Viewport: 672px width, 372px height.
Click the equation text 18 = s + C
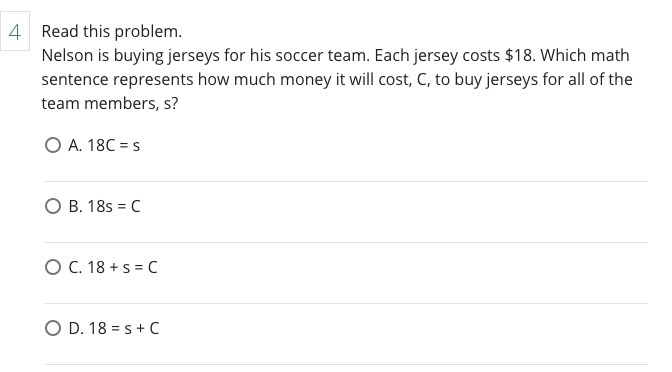(x=123, y=329)
